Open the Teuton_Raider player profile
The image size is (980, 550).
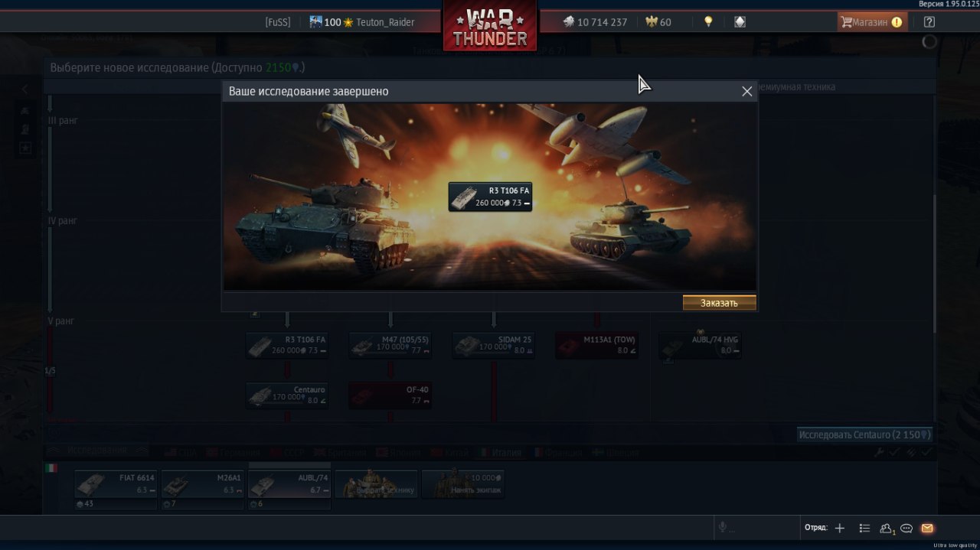[x=385, y=22]
